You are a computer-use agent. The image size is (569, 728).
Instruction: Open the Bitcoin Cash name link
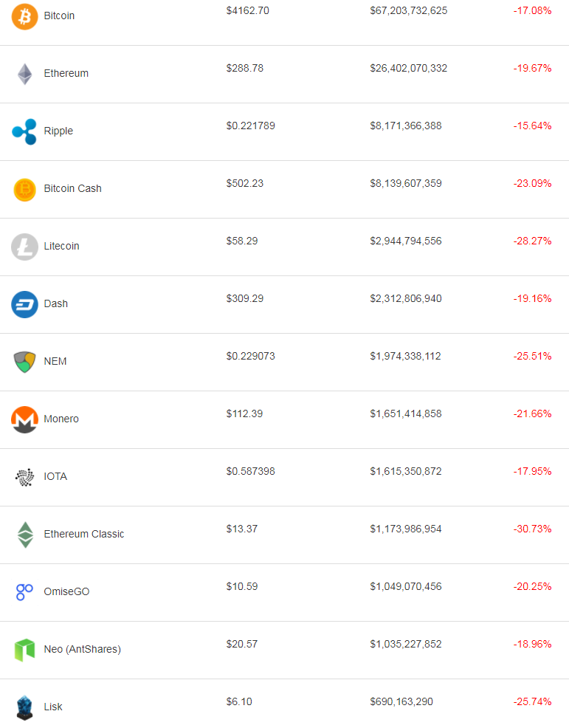click(x=72, y=188)
